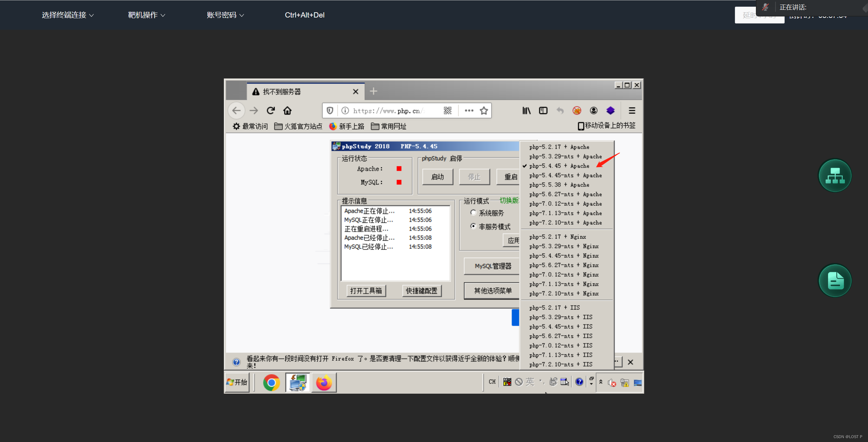The image size is (868, 442).
Task: Choose php-7.2.10-nts + Nginx menu item
Action: coord(567,294)
